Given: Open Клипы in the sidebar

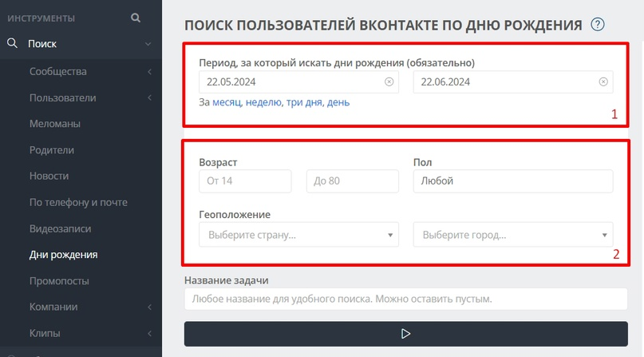Looking at the screenshot, I should point(45,333).
